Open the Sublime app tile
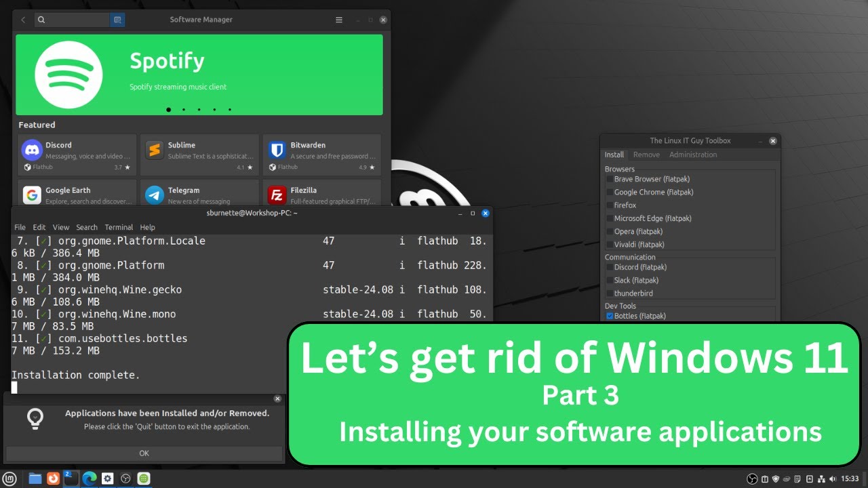 click(x=199, y=155)
